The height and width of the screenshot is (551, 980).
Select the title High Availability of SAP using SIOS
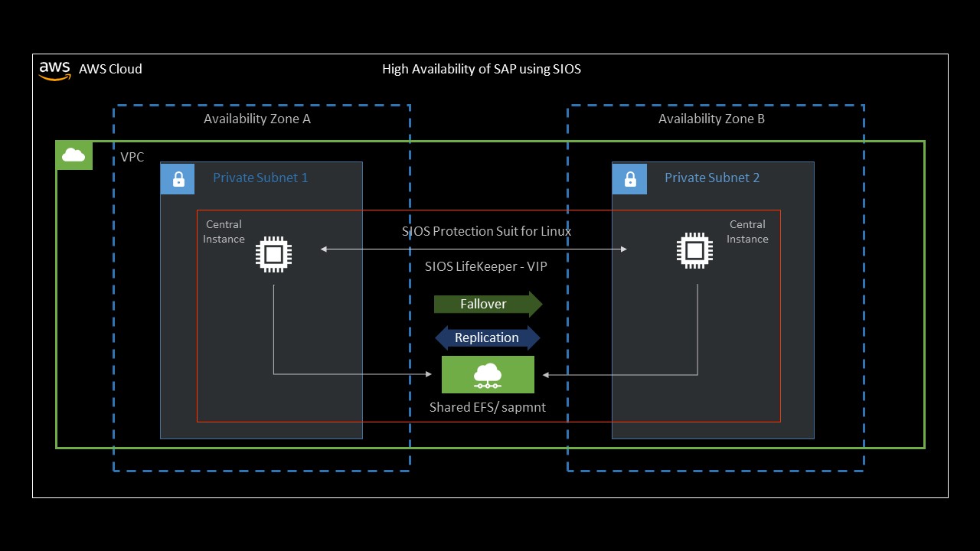pos(482,69)
